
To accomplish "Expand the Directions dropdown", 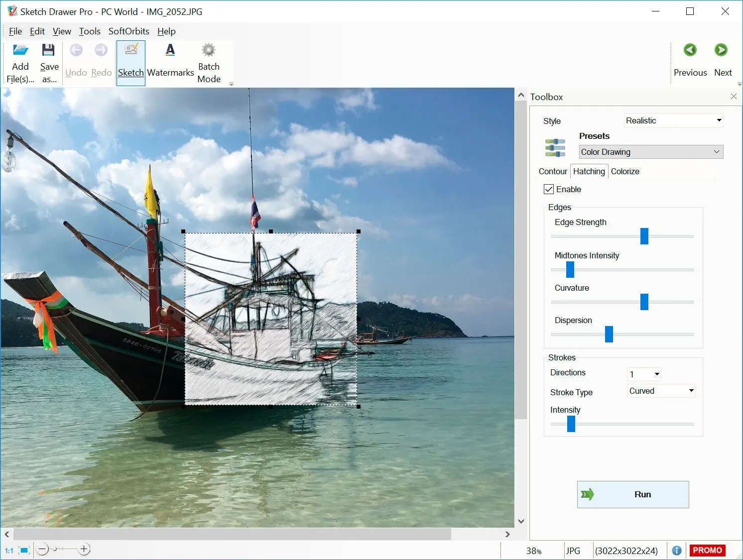I will 644,374.
